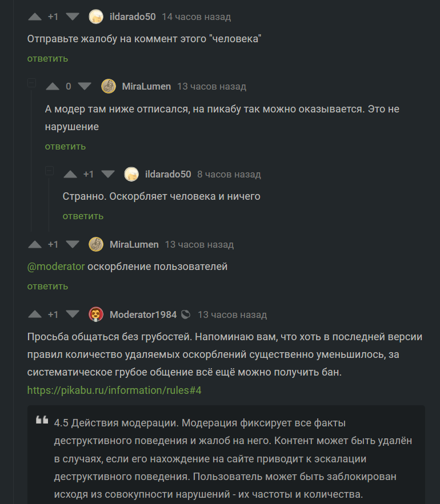The height and width of the screenshot is (504, 440).
Task: Downvote ildarado50's comment from 14 hours ago
Action: 72,17
